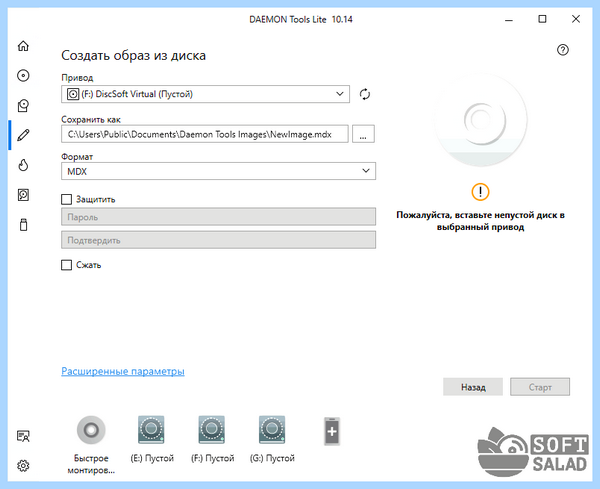Open the image-file sidebar icon below the disc icon
This screenshot has width=600, height=489.
point(23,106)
